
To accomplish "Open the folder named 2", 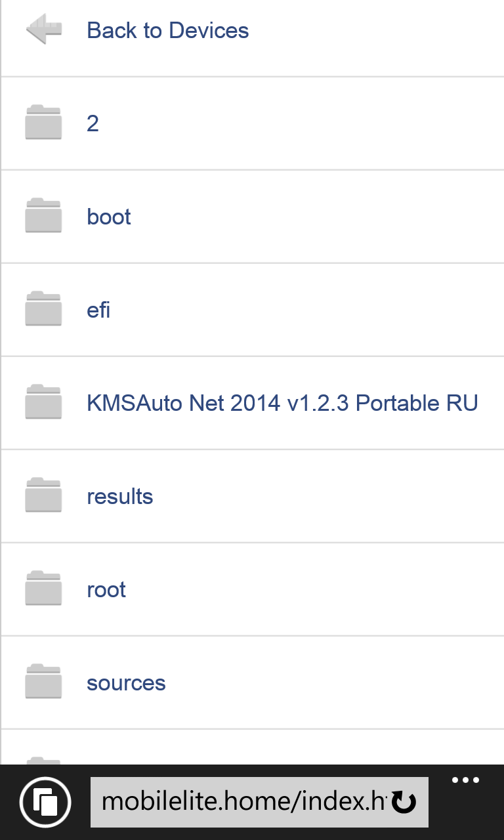I will pos(93,123).
